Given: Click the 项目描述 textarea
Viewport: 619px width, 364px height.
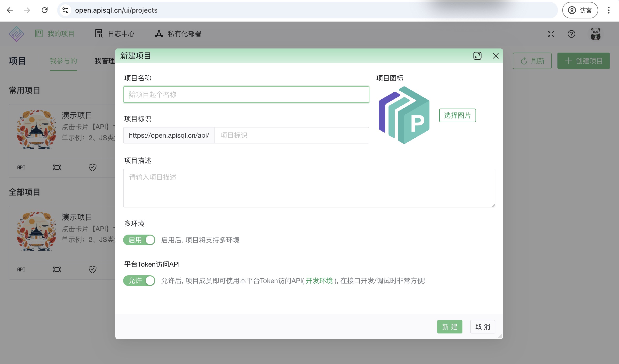Looking at the screenshot, I should click(309, 188).
